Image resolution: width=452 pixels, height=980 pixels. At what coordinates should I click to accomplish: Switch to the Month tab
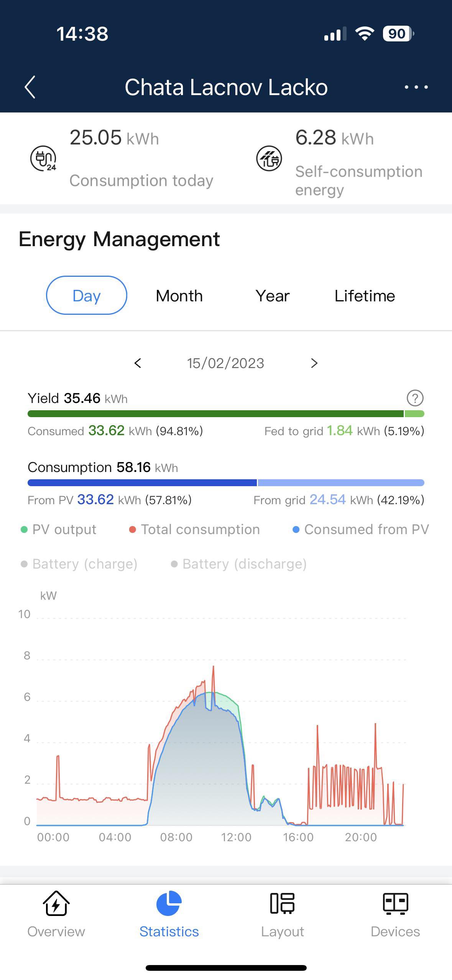coord(179,296)
